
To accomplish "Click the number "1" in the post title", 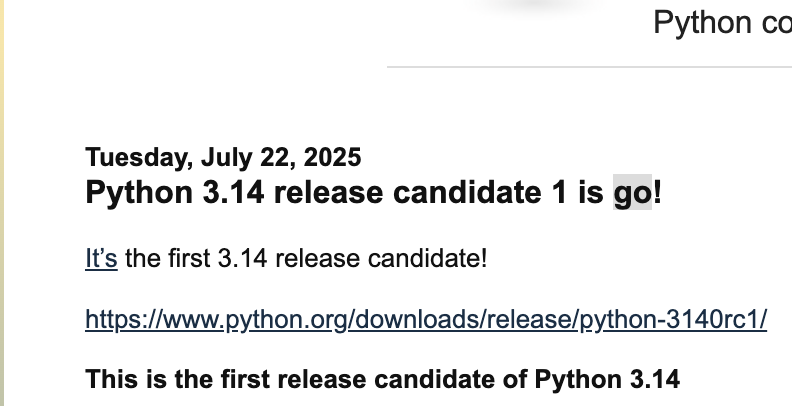I will pyautogui.click(x=560, y=192).
